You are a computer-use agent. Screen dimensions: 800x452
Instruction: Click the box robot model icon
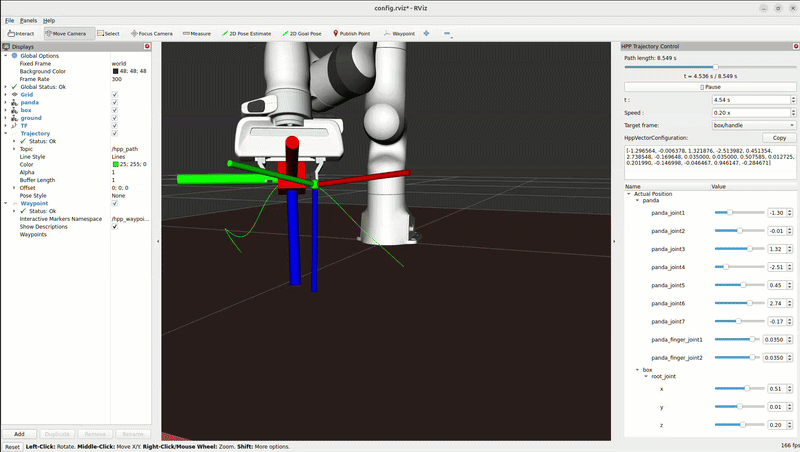(x=14, y=110)
